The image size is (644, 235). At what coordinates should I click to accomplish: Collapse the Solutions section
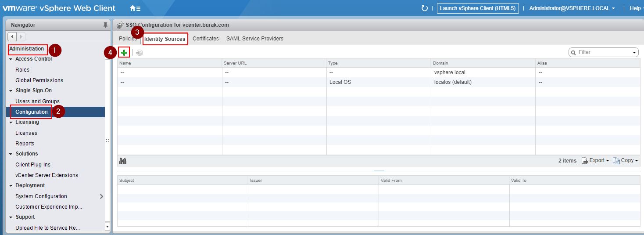11,154
